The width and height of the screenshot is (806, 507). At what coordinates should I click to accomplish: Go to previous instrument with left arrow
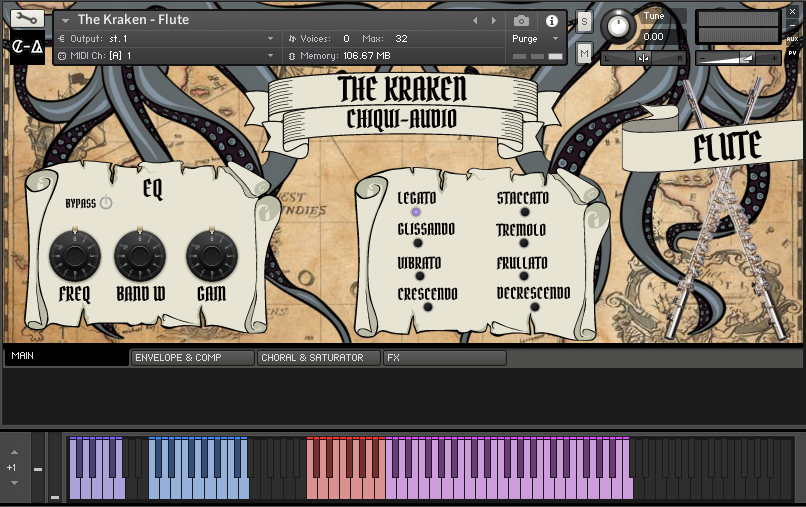coord(475,21)
